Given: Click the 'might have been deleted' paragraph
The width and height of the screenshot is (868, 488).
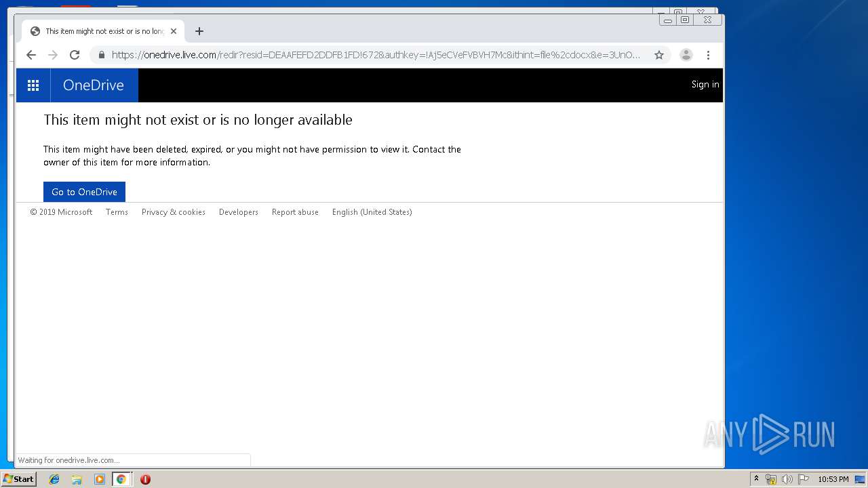Looking at the screenshot, I should pos(252,156).
